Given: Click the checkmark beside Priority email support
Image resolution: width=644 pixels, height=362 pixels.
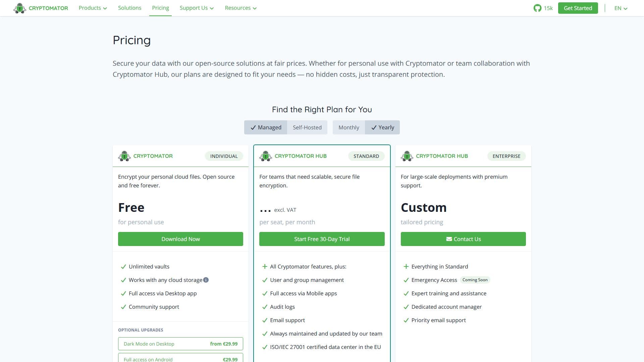Looking at the screenshot, I should [406, 320].
